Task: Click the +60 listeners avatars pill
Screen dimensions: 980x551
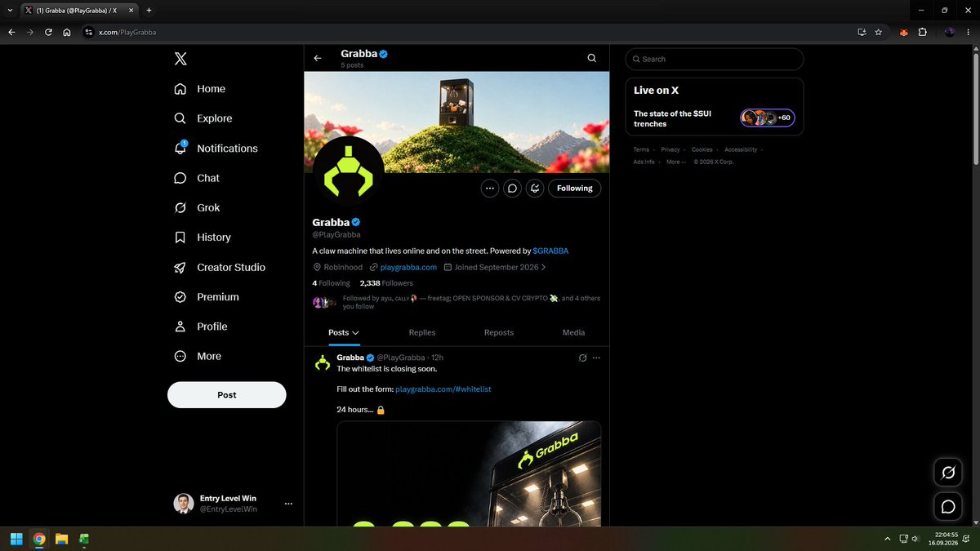Action: pos(768,118)
